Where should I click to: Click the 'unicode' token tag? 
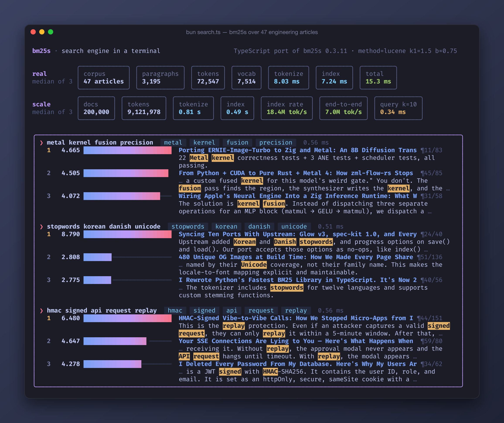294,226
